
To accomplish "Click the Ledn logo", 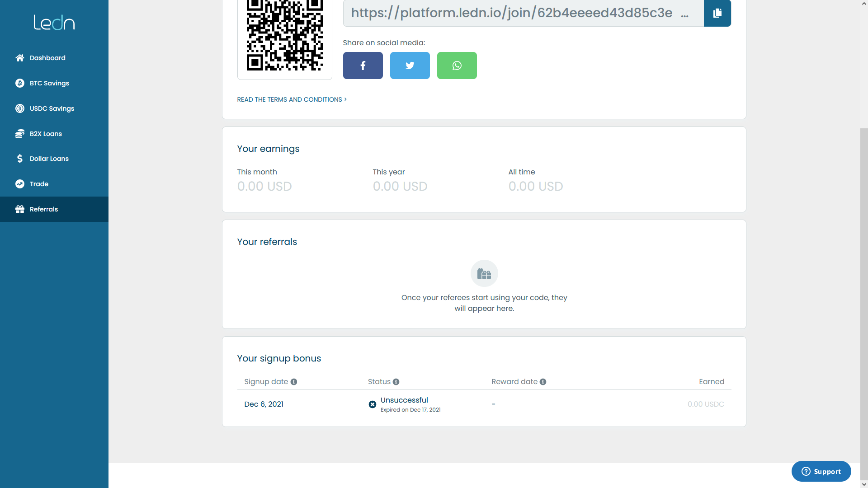I will tap(54, 23).
